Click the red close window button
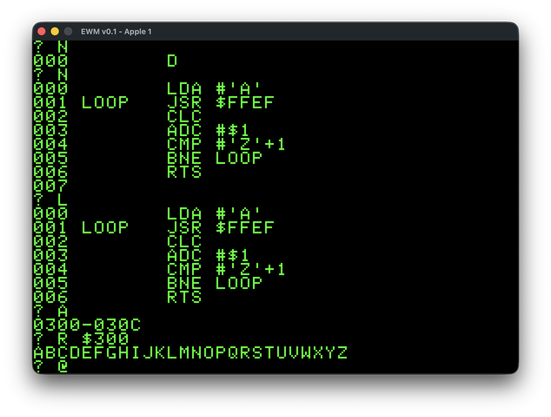The width and height of the screenshot is (551, 417). click(x=41, y=32)
